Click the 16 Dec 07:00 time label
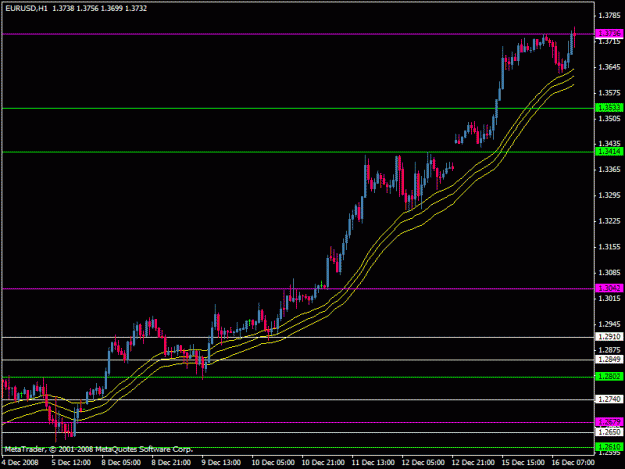This screenshot has height=469, width=625. (x=573, y=462)
